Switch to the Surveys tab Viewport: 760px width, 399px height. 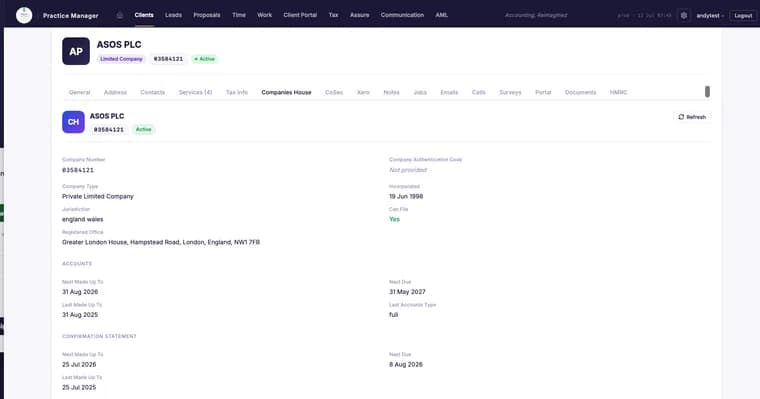[x=510, y=92]
